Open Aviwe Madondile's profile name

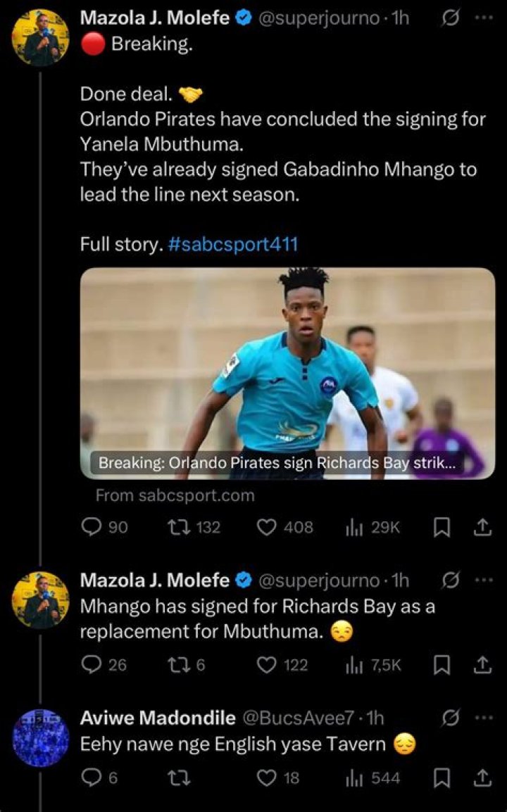click(x=158, y=718)
